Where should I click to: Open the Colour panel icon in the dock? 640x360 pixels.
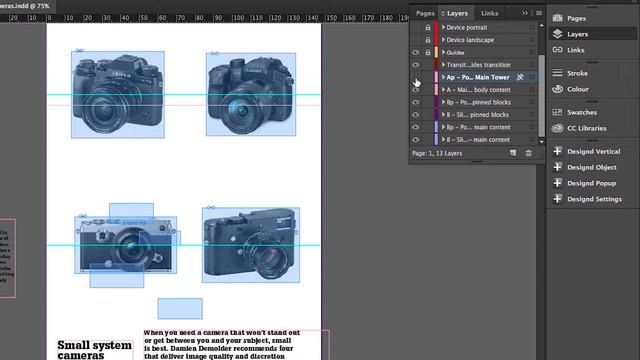tap(558, 89)
